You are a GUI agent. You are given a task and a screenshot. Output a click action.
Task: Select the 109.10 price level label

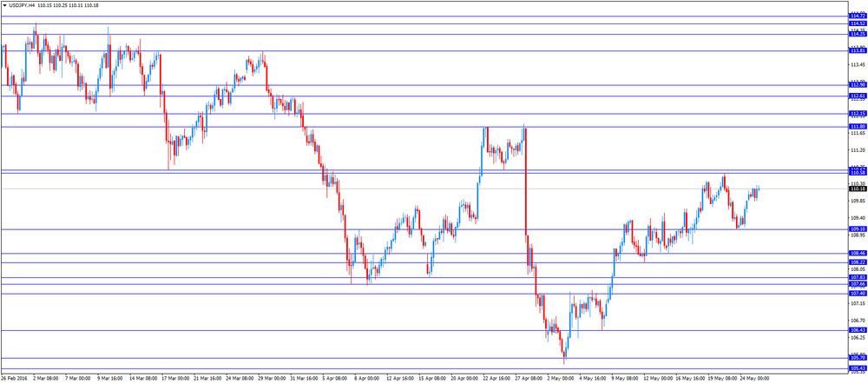[858, 228]
